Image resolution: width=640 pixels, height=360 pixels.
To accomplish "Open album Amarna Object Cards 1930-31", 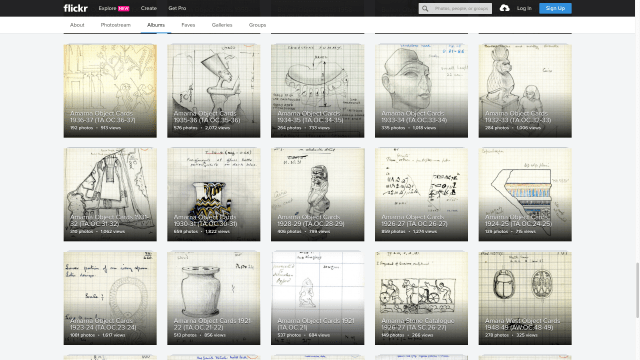I will coord(213,194).
